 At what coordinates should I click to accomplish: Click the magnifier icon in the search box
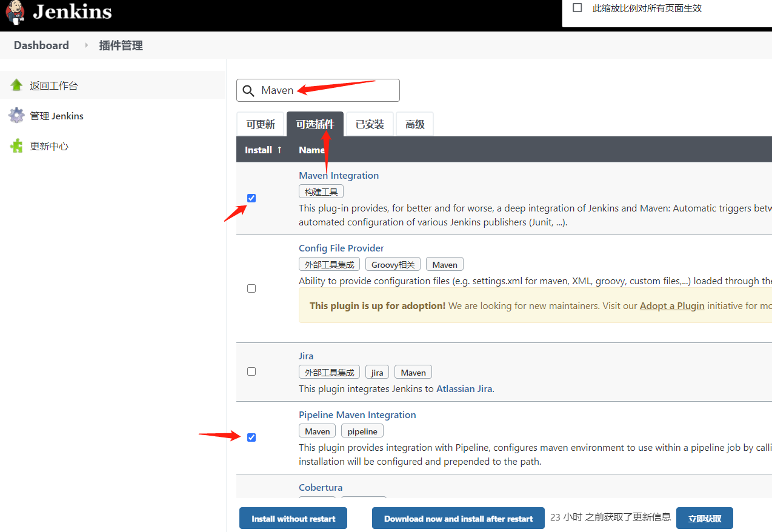tap(248, 91)
